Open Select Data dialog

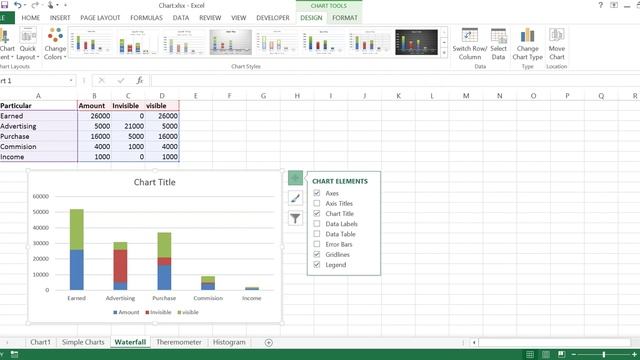pos(498,44)
